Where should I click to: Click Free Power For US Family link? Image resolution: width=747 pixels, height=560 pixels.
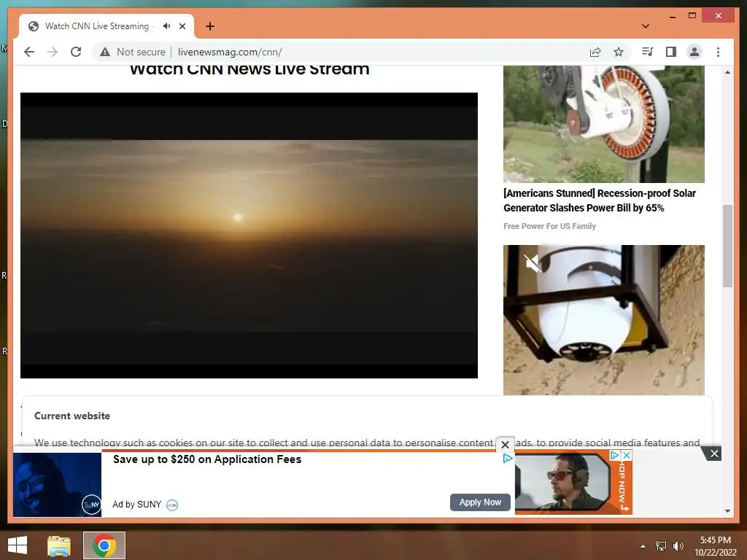549,226
